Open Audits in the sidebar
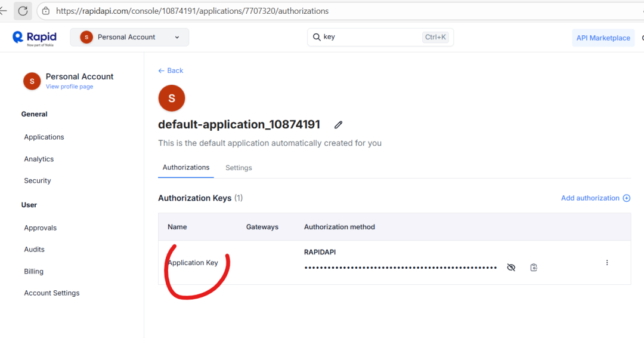 [34, 249]
